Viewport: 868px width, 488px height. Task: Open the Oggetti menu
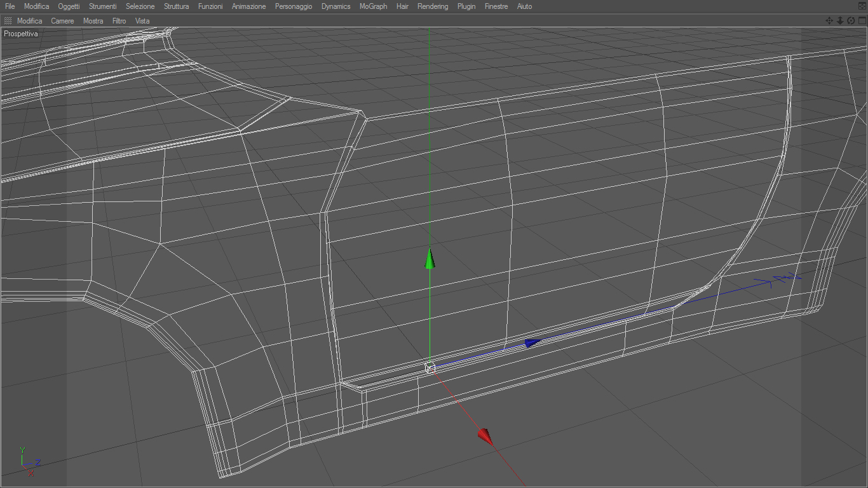(69, 6)
